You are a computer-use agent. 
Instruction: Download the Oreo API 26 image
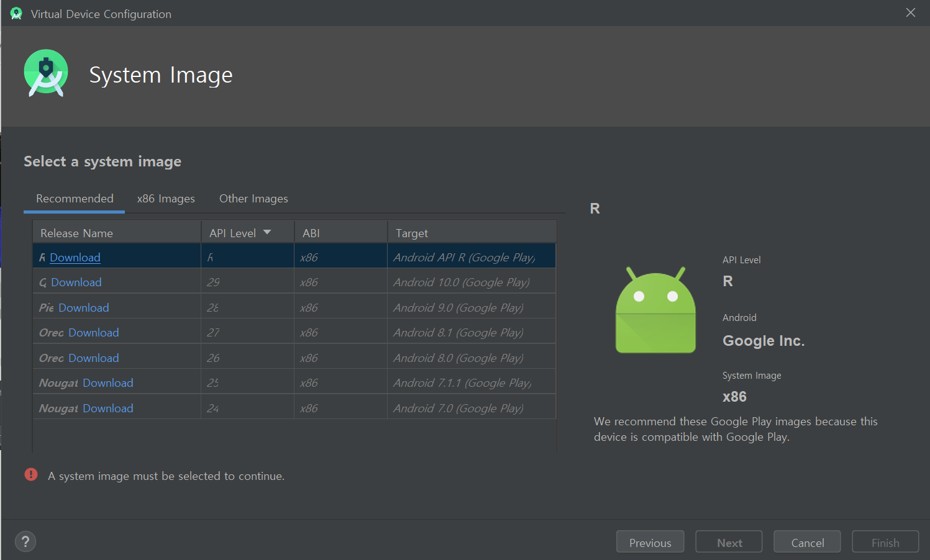pyautogui.click(x=94, y=358)
